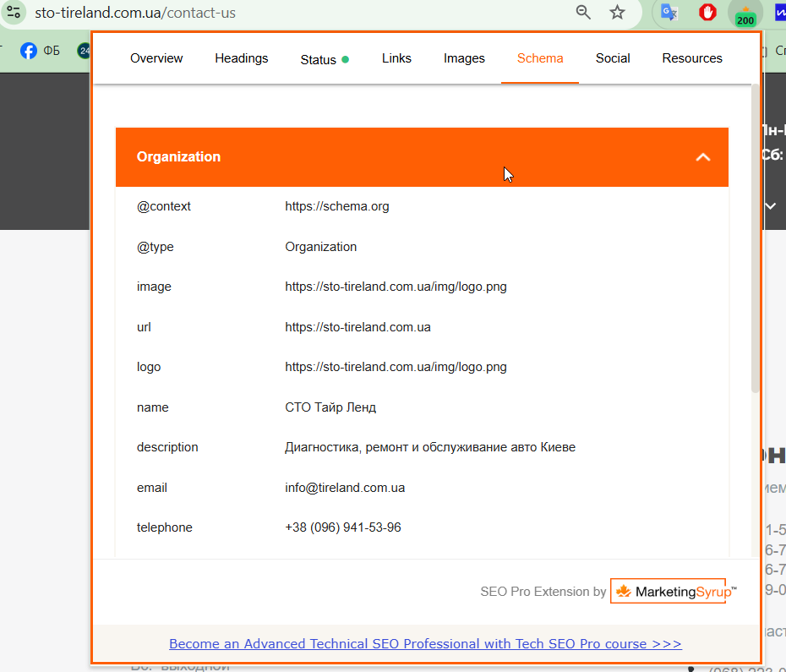Screen dimensions: 786x672
Task: Open the Images tab
Action: click(x=464, y=58)
